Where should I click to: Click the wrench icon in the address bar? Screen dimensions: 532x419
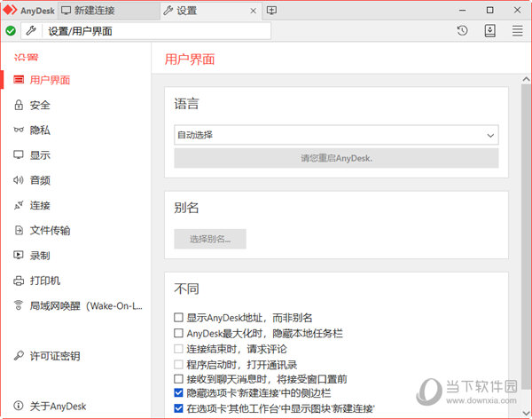(31, 31)
